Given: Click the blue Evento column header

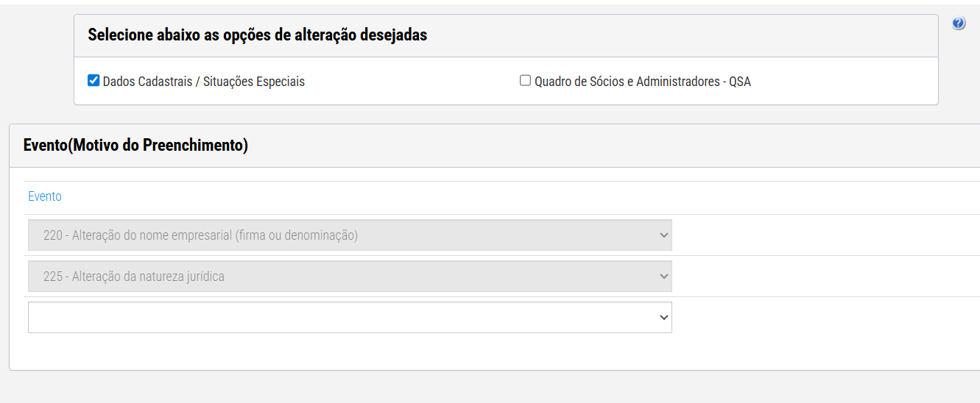Looking at the screenshot, I should tap(45, 196).
